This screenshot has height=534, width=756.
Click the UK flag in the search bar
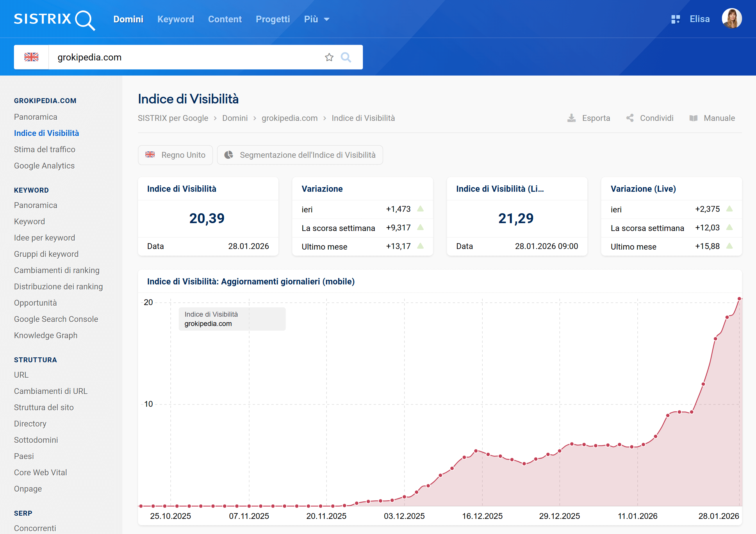(x=31, y=57)
